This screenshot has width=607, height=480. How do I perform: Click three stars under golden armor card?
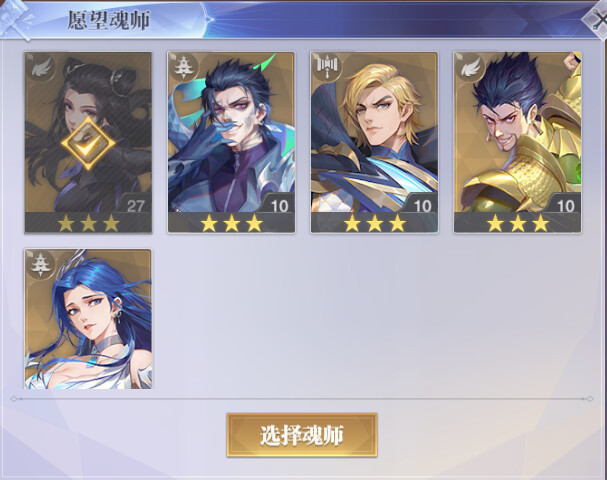tap(518, 223)
